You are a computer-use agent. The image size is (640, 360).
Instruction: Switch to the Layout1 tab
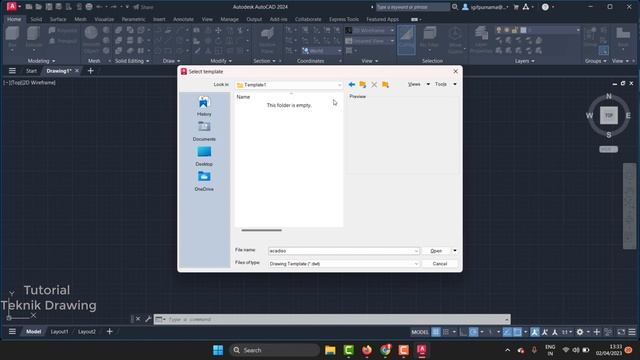(x=59, y=332)
